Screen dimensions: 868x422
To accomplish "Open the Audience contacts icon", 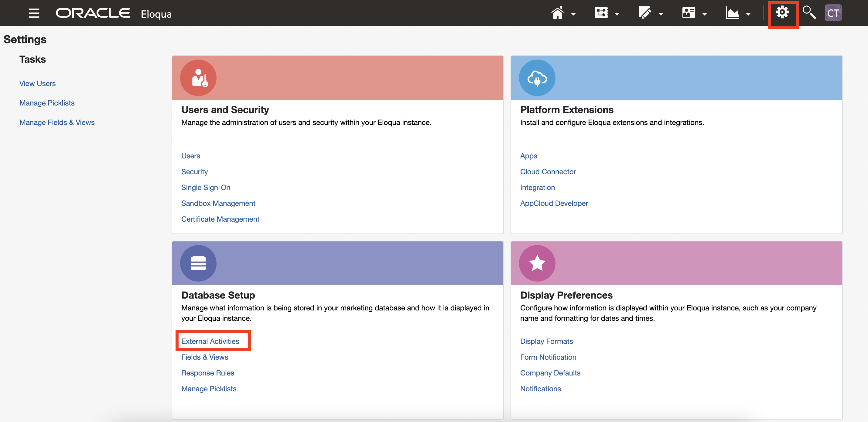I will [x=689, y=13].
